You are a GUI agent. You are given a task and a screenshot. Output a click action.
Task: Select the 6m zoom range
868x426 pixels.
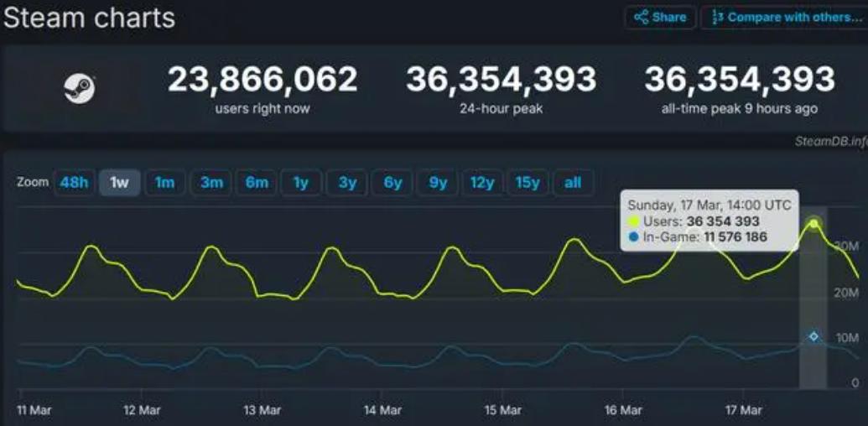[x=257, y=183]
